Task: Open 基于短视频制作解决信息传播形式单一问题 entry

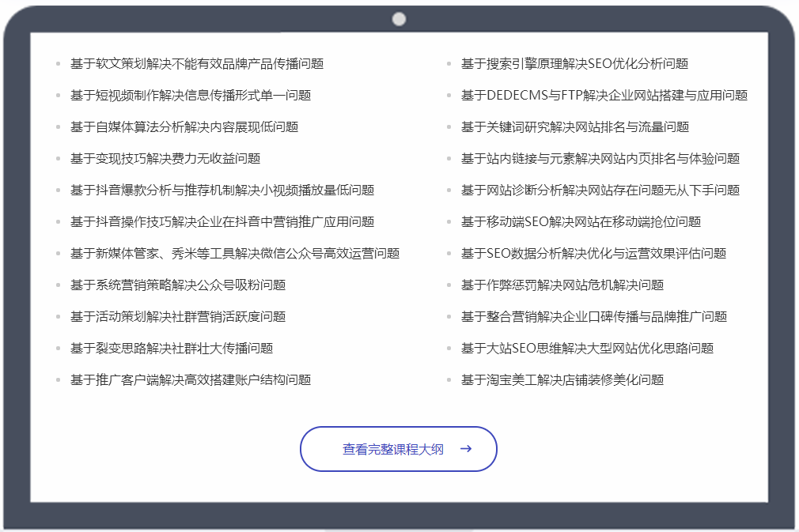Action: [191, 96]
